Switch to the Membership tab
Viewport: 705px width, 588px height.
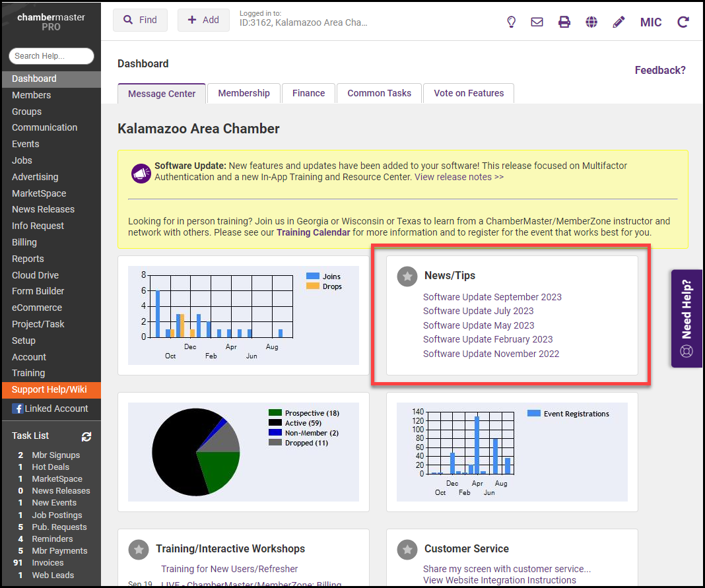[244, 93]
